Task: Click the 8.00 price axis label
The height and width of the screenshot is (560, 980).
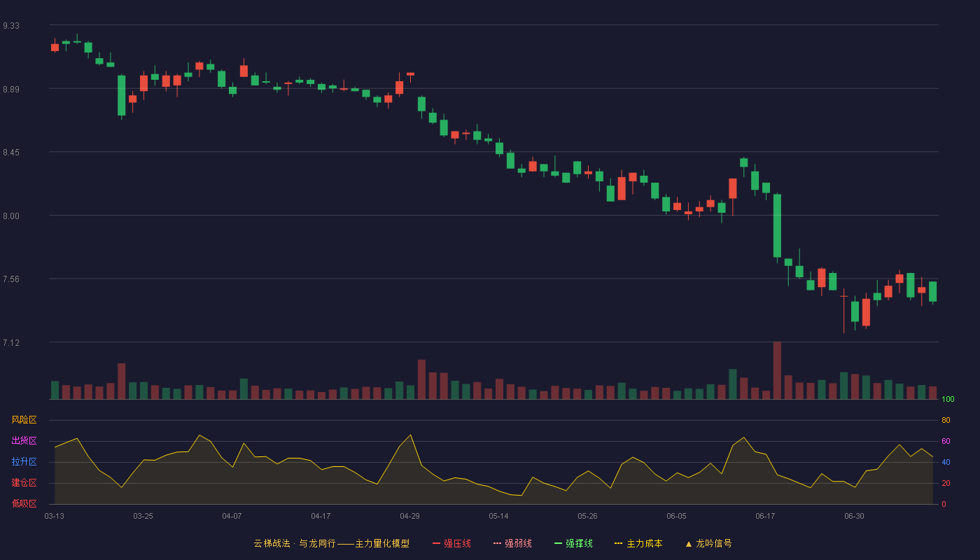Action: point(10,216)
